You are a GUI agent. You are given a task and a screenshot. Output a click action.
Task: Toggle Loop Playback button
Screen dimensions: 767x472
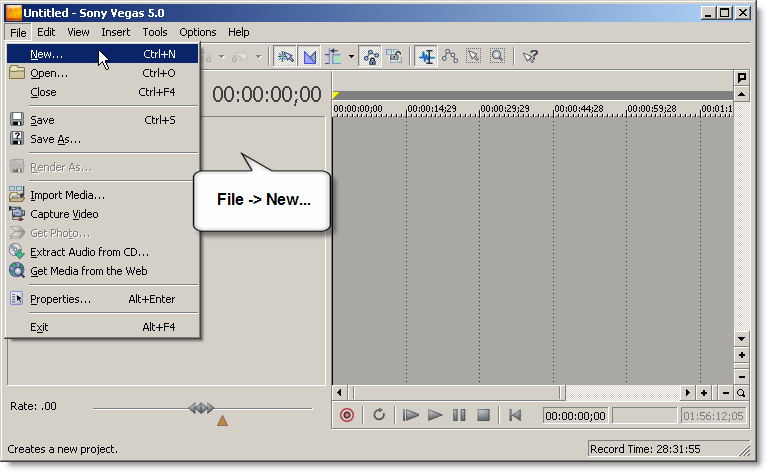379,415
